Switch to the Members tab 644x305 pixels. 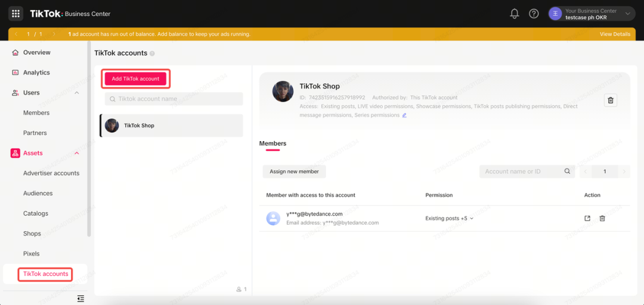[x=273, y=143]
